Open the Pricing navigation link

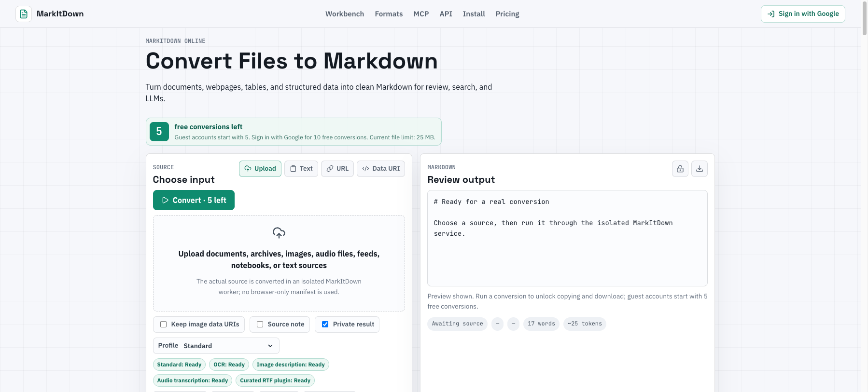click(507, 14)
